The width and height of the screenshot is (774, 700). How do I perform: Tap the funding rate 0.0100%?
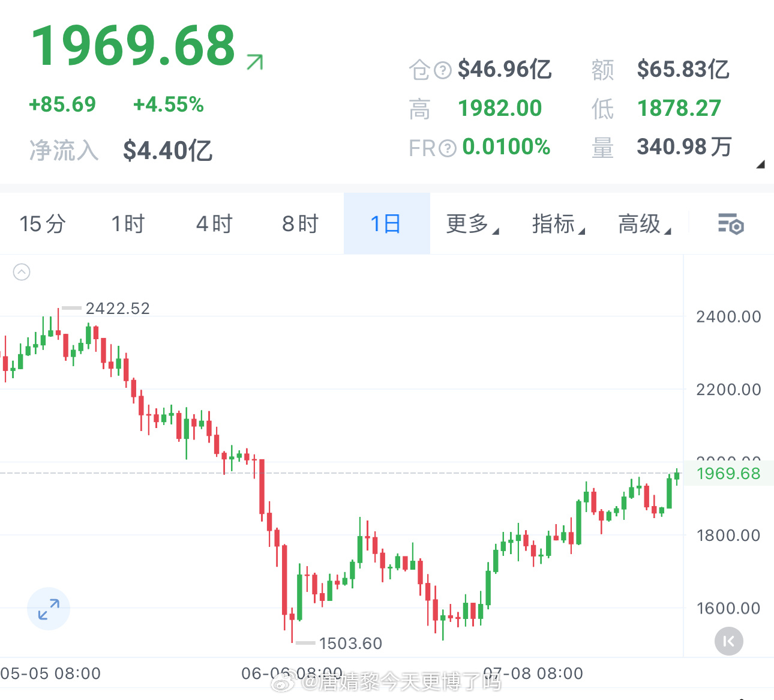coord(506,147)
